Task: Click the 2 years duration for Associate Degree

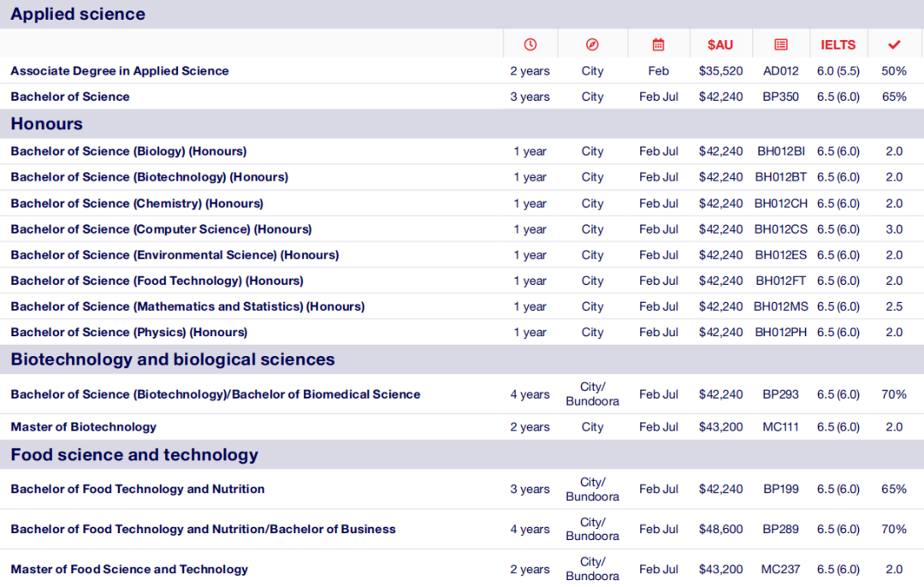Action: [x=530, y=71]
